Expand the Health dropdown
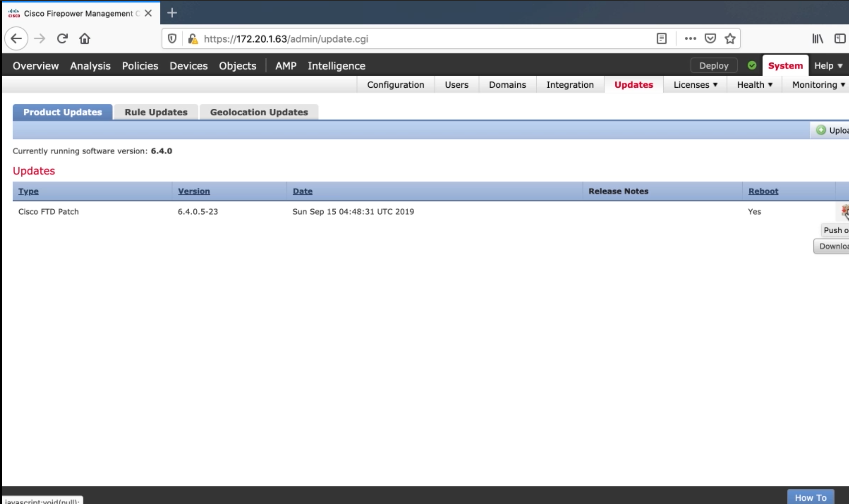The width and height of the screenshot is (849, 504). coord(755,85)
